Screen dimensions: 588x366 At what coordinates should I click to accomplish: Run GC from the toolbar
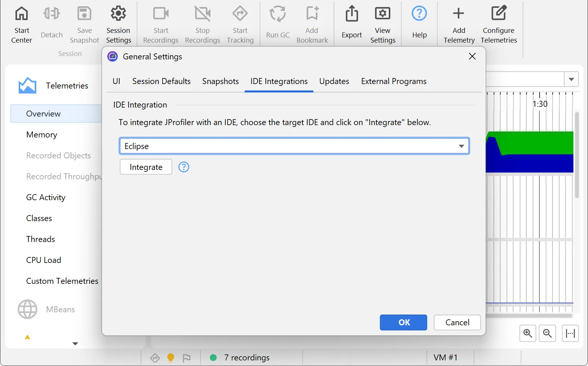278,23
